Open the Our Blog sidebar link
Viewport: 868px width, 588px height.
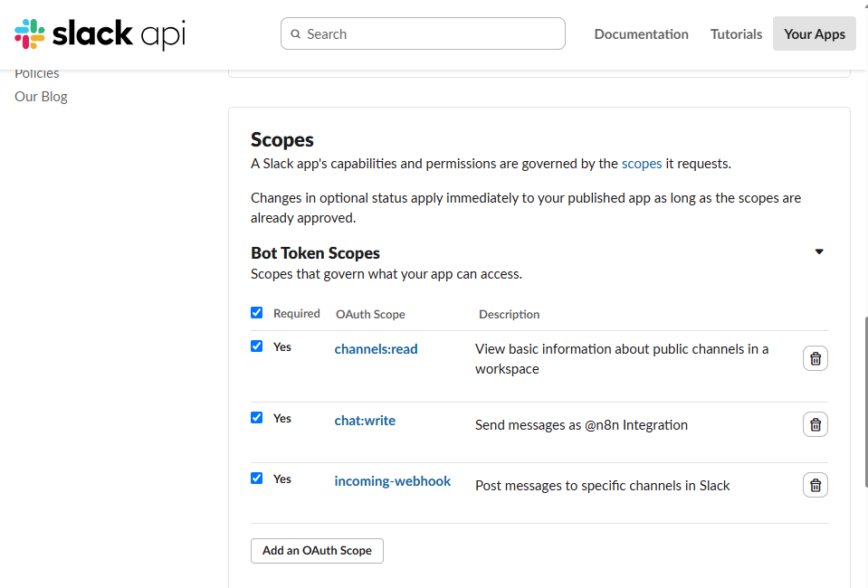pyautogui.click(x=41, y=97)
